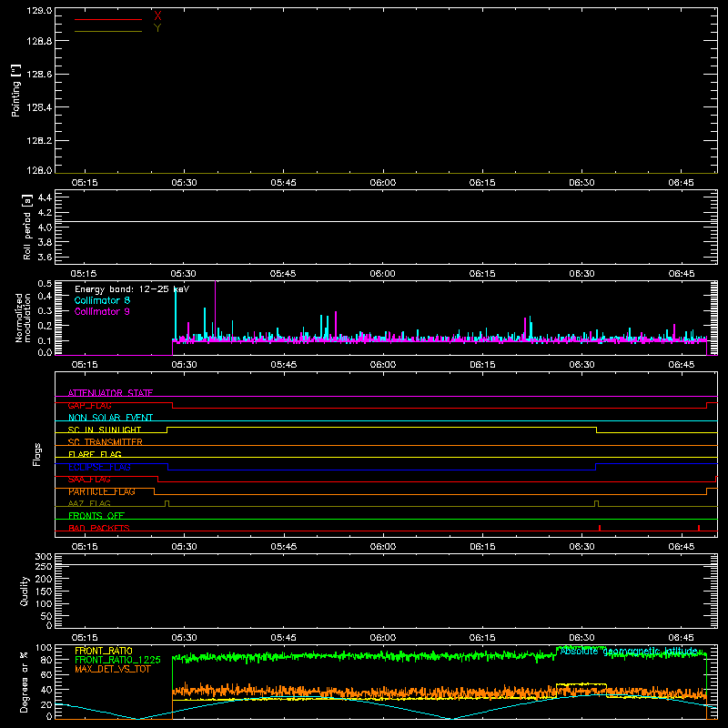The width and height of the screenshot is (728, 728).
Task: Click the 3.6 tick on Roll period axis
Action: 45,257
